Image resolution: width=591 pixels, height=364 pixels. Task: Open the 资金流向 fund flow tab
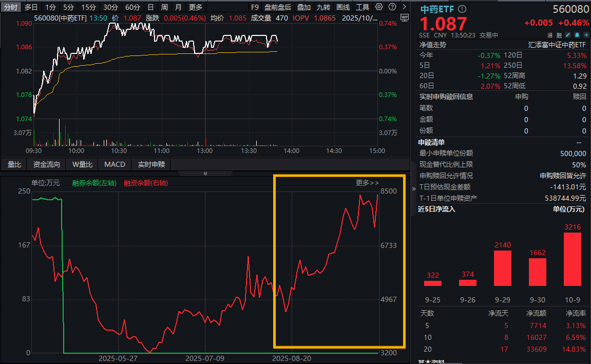tap(46, 164)
